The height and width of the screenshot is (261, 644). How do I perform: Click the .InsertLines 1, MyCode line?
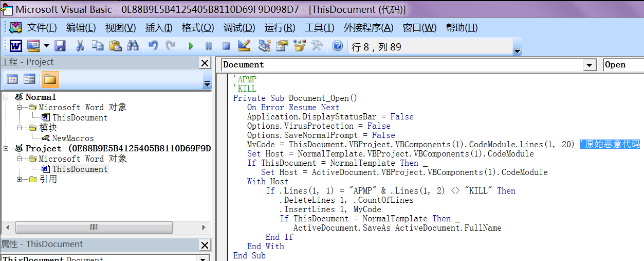tap(330, 209)
